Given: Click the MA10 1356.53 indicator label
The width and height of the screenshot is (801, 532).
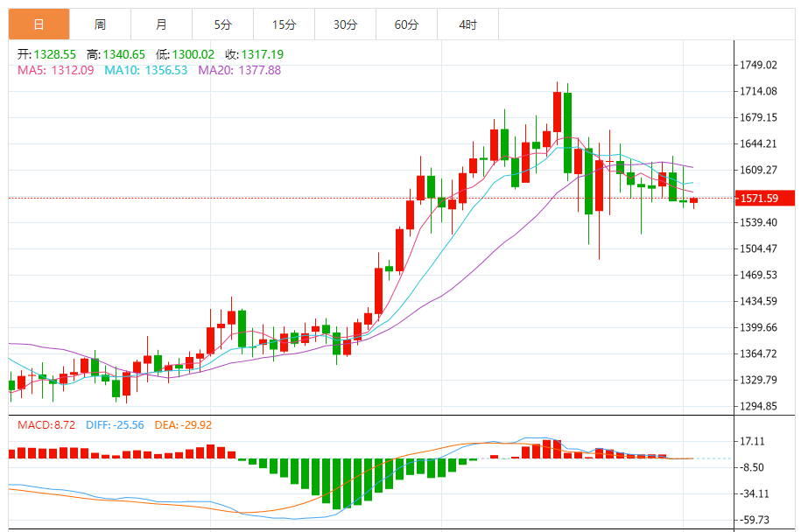Looking at the screenshot, I should (x=145, y=70).
